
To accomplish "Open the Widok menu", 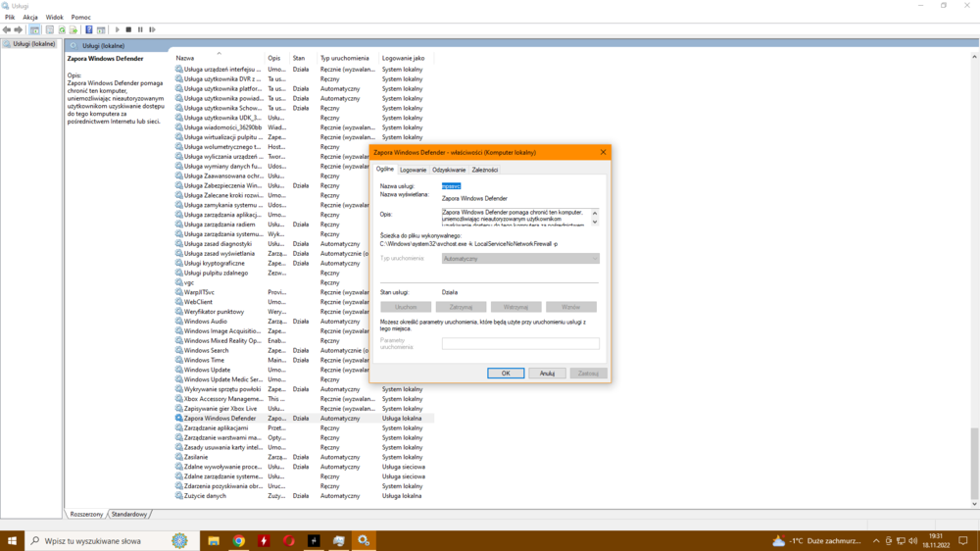I will point(54,17).
